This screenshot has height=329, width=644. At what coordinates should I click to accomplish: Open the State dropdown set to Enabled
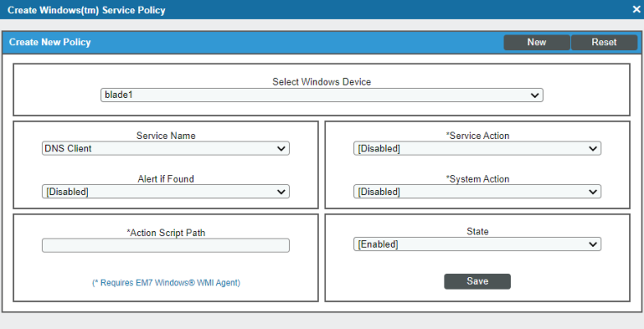tap(477, 243)
